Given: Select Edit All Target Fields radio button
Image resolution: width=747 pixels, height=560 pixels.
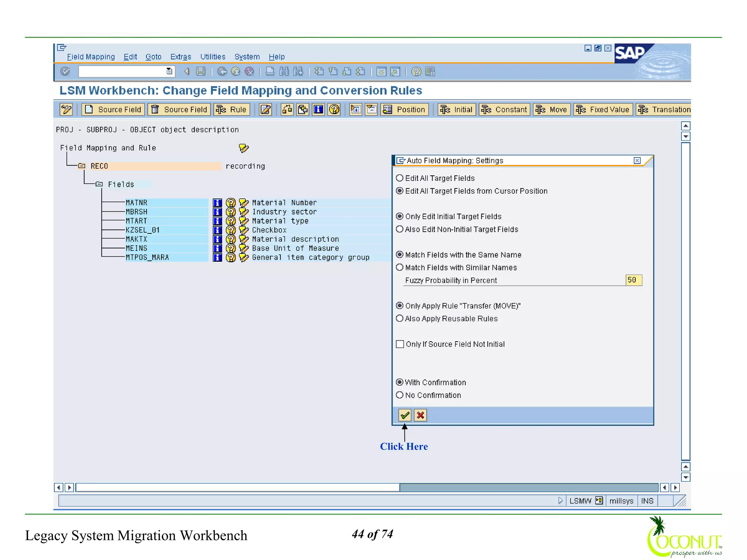Looking at the screenshot, I should pos(400,178).
